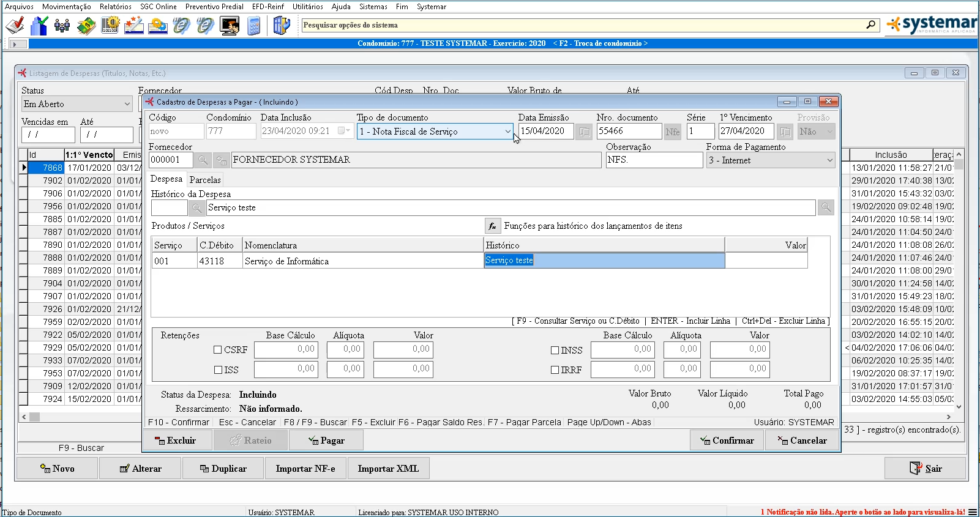Enable the CSRF retention checkbox
The height and width of the screenshot is (517, 980).
tap(217, 350)
